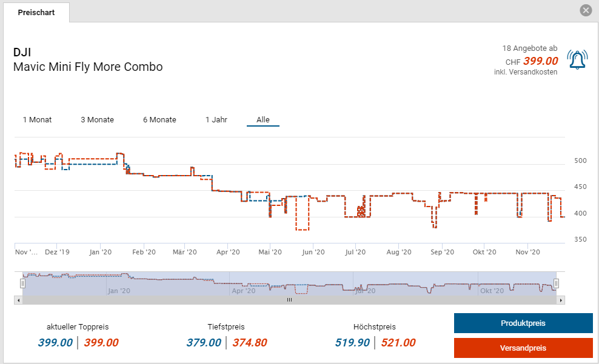The width and height of the screenshot is (599, 364).
Task: Click the CHF 399.00 offer price
Action: pos(540,61)
